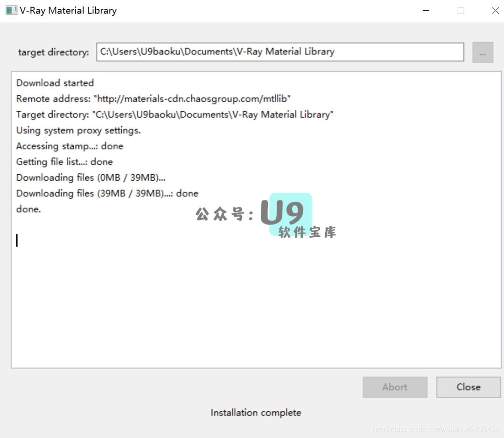Image resolution: width=504 pixels, height=438 pixels.
Task: Click the V-Ray Material Library title icon
Action: [11, 10]
